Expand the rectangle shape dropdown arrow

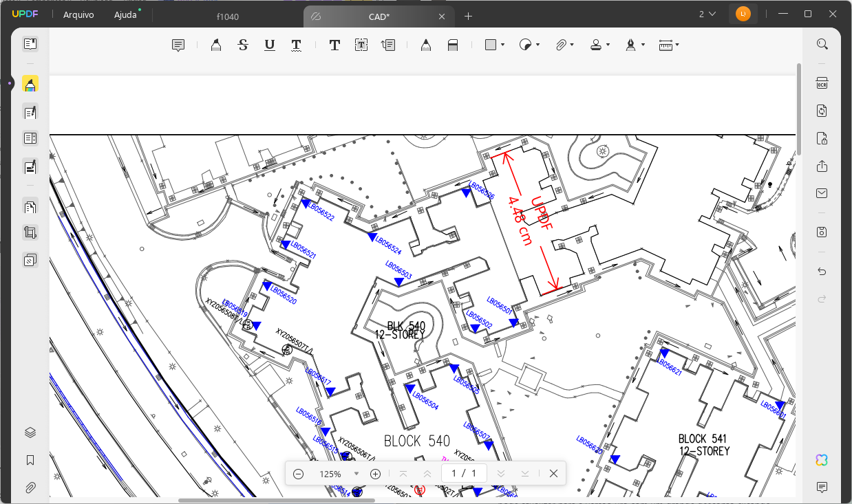pyautogui.click(x=503, y=45)
